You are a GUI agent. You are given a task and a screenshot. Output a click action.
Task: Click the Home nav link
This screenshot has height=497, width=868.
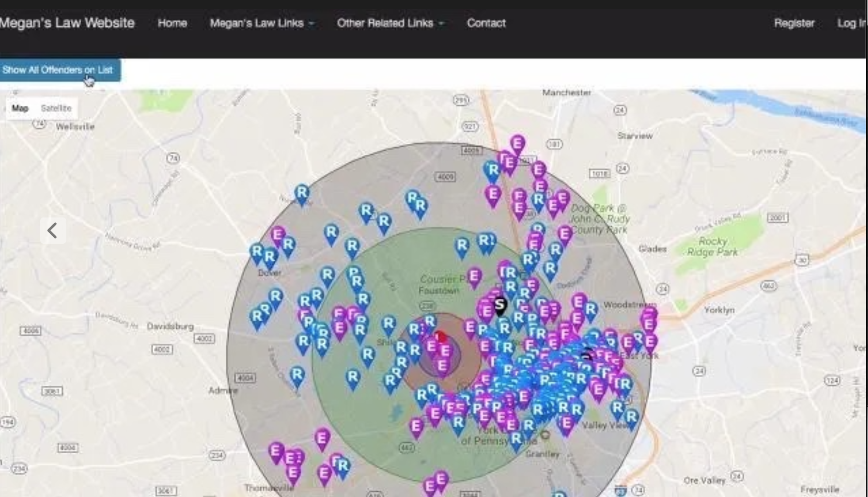[x=172, y=23]
